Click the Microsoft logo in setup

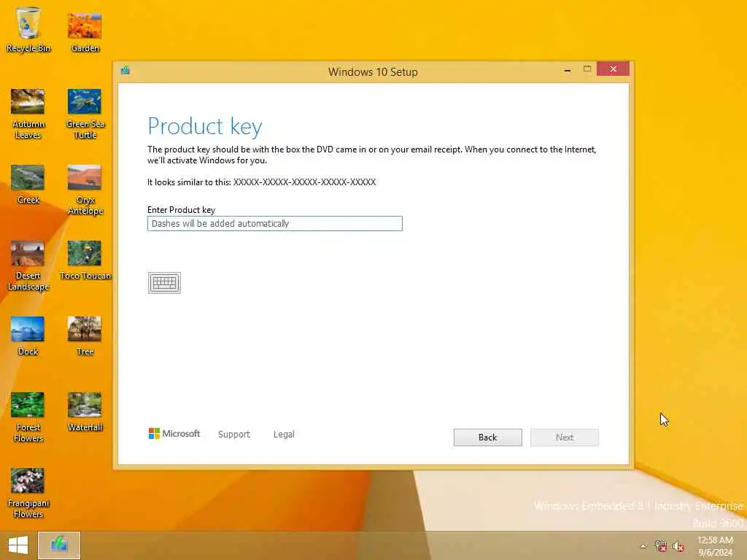(174, 433)
